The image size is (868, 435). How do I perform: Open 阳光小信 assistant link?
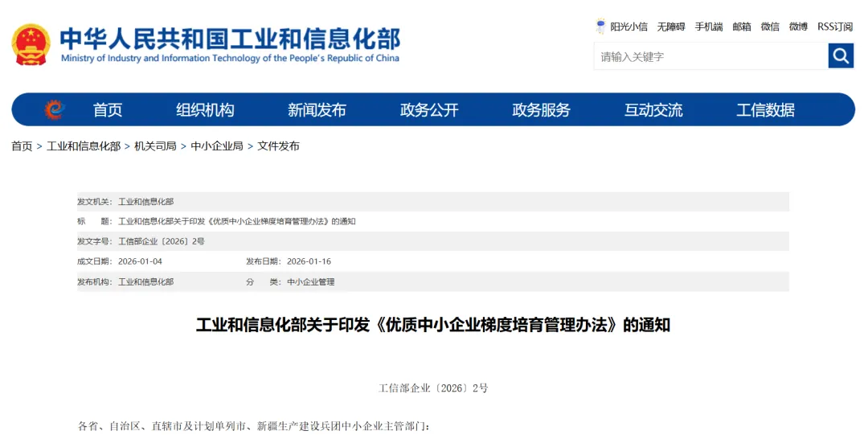point(628,27)
